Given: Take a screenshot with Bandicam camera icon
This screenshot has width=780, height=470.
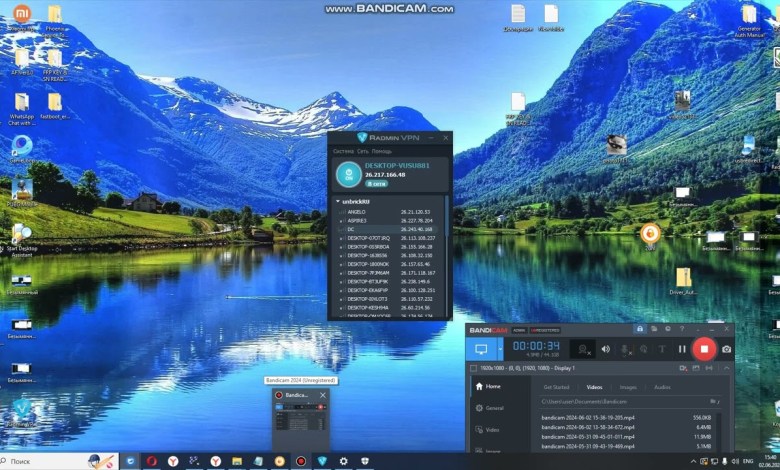Looking at the screenshot, I should (x=726, y=350).
